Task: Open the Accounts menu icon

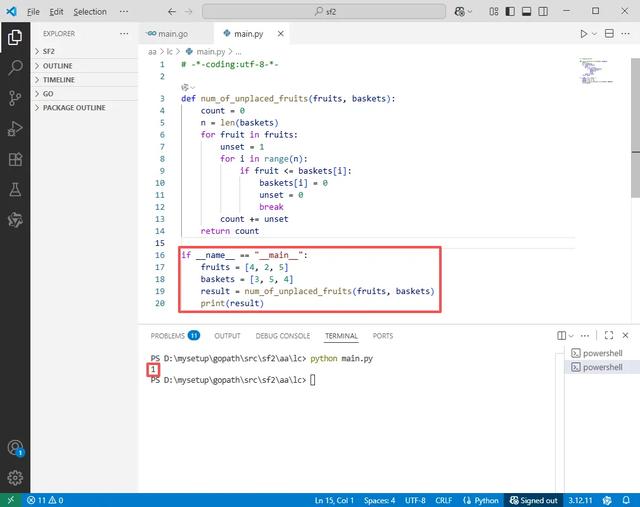Action: (x=16, y=448)
